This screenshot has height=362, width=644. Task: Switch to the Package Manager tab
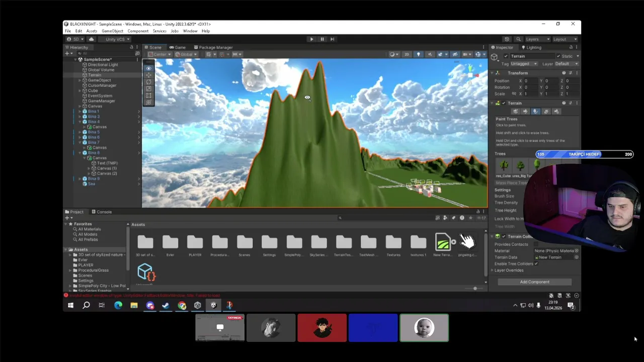tap(213, 47)
